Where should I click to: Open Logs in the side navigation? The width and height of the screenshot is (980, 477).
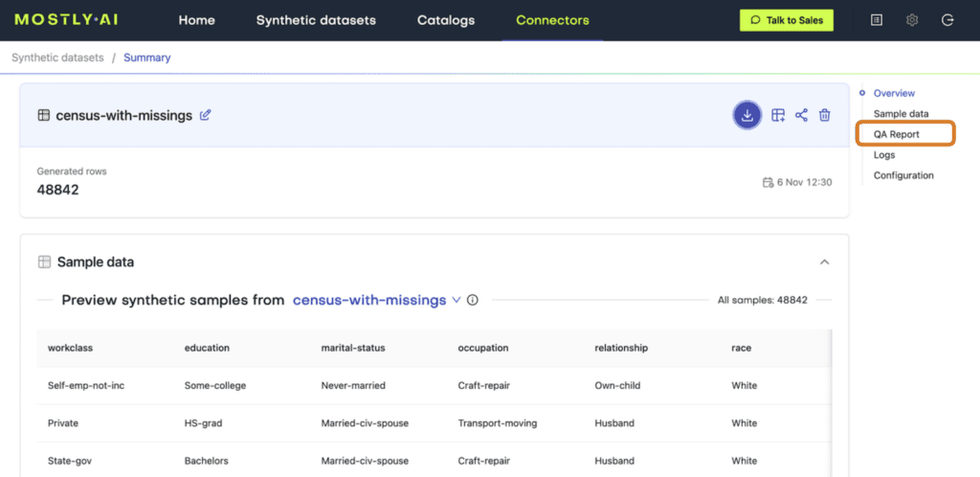[884, 155]
